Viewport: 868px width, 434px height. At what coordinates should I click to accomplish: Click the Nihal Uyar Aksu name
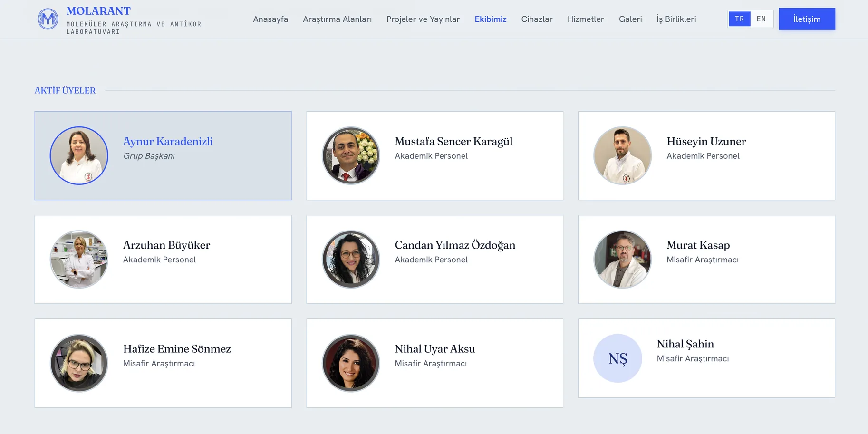pyautogui.click(x=434, y=348)
